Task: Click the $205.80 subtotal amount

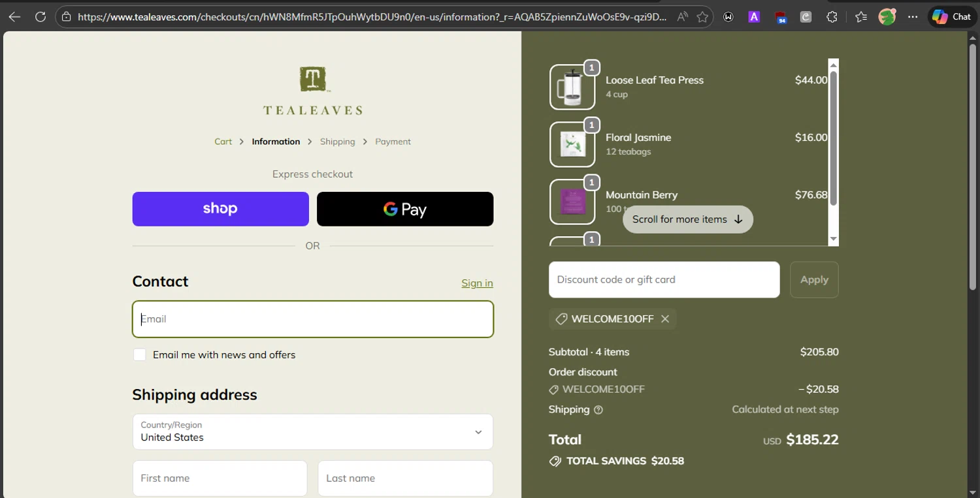Action: click(819, 352)
